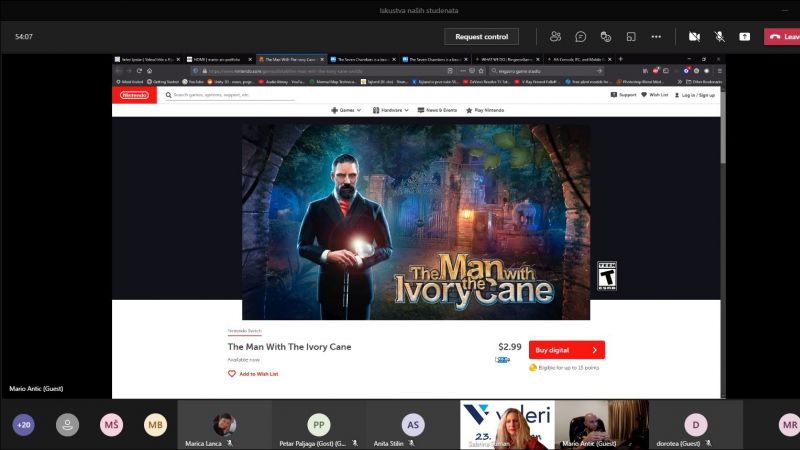The image size is (800, 450).
Task: Open the Teams participants panel
Action: click(555, 36)
